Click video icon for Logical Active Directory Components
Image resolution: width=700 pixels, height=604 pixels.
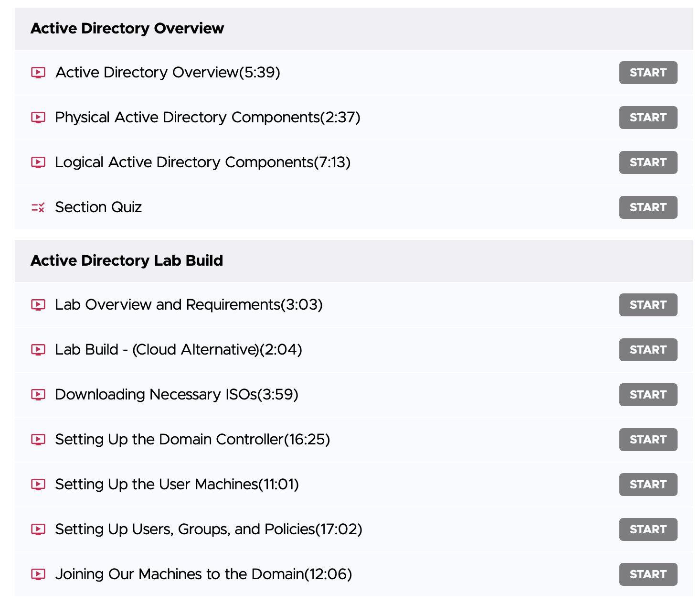click(x=38, y=162)
